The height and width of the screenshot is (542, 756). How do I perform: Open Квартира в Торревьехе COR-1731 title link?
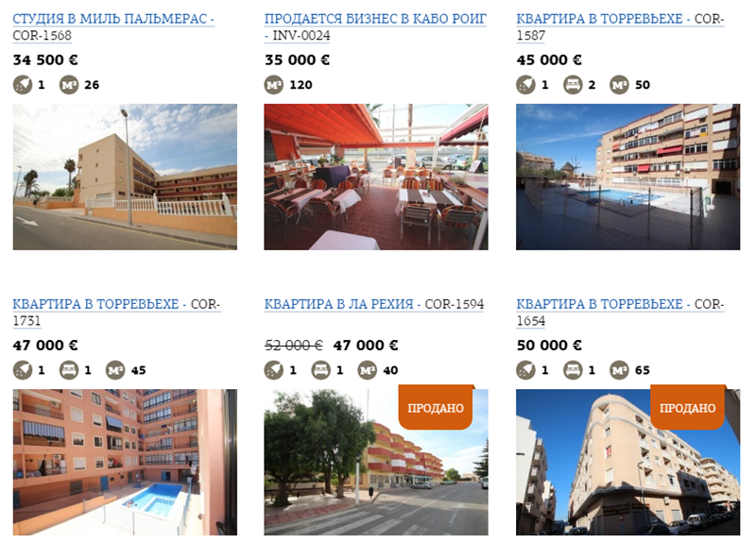point(116,313)
